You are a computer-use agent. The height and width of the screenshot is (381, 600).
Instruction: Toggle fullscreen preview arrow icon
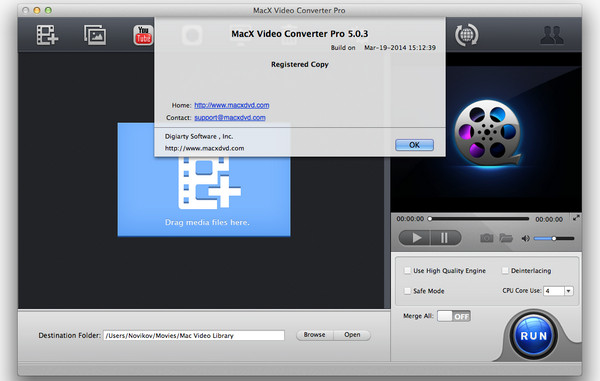(x=576, y=218)
